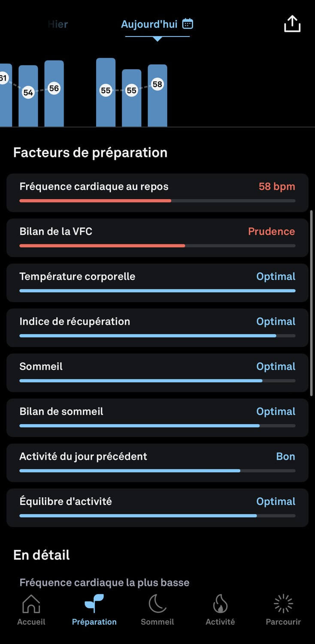Tap Fréquence cardiaque la plus basse
The width and height of the screenshot is (315, 644).
(104, 583)
